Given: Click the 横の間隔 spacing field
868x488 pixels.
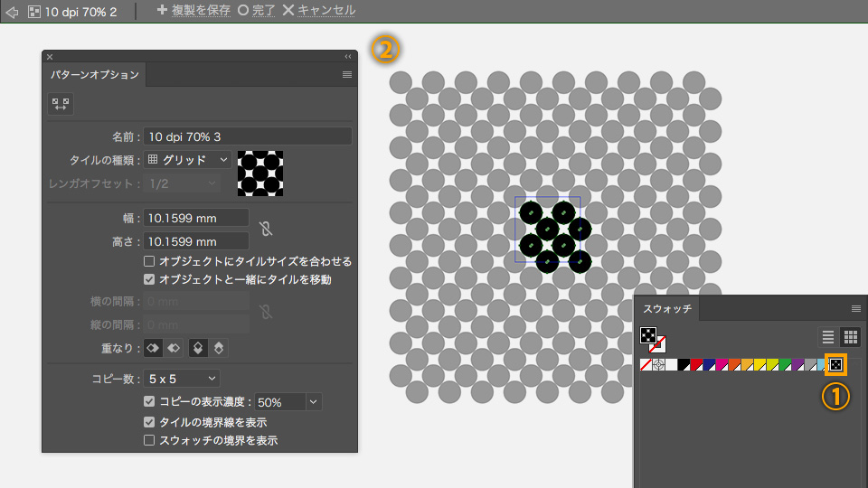Looking at the screenshot, I should coord(196,302).
